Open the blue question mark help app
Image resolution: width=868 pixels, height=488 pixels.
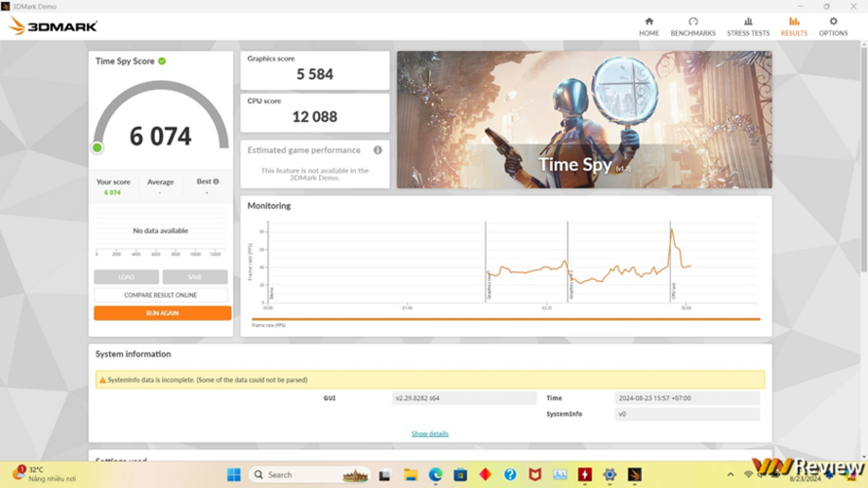510,474
